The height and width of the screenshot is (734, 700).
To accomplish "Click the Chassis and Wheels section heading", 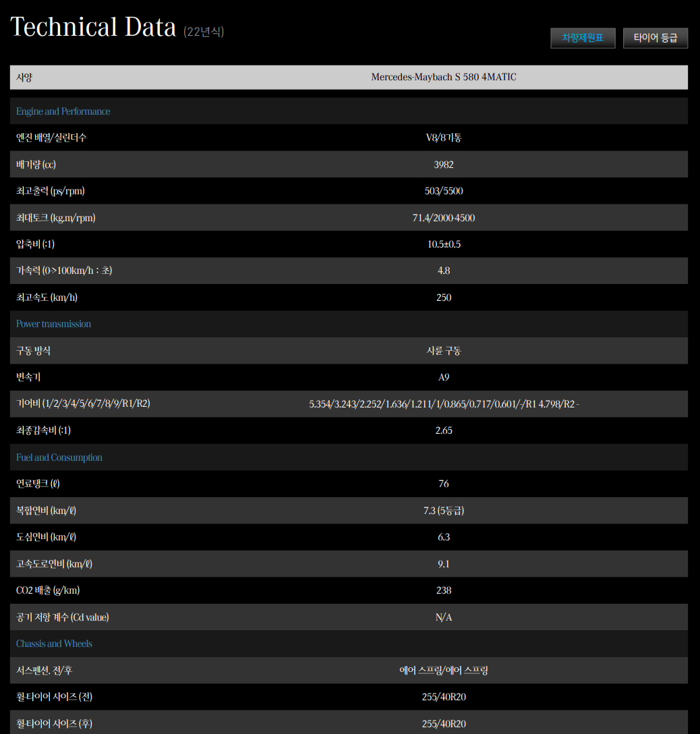I will 54,644.
